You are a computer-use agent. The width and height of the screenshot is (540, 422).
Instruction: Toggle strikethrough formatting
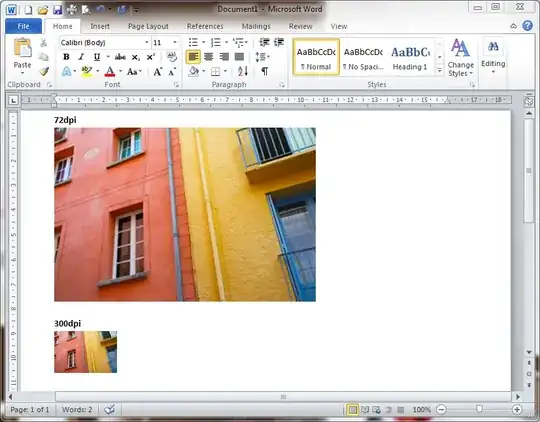pos(120,57)
